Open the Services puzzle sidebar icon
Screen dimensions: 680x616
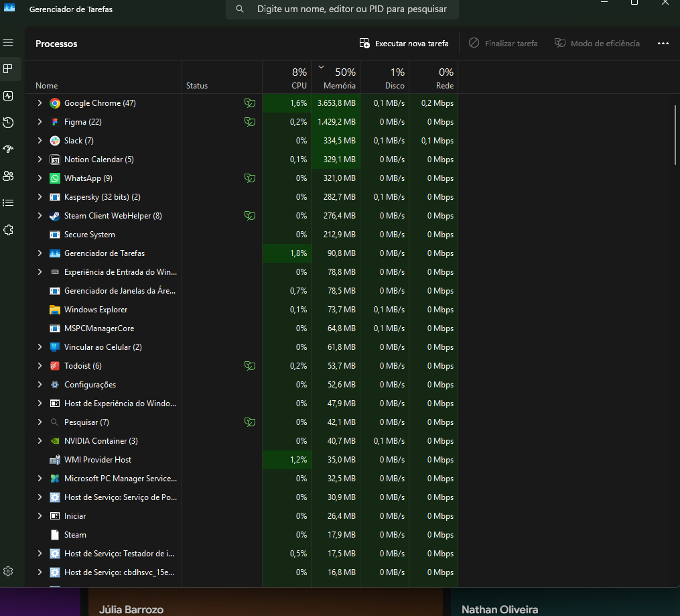click(x=8, y=230)
